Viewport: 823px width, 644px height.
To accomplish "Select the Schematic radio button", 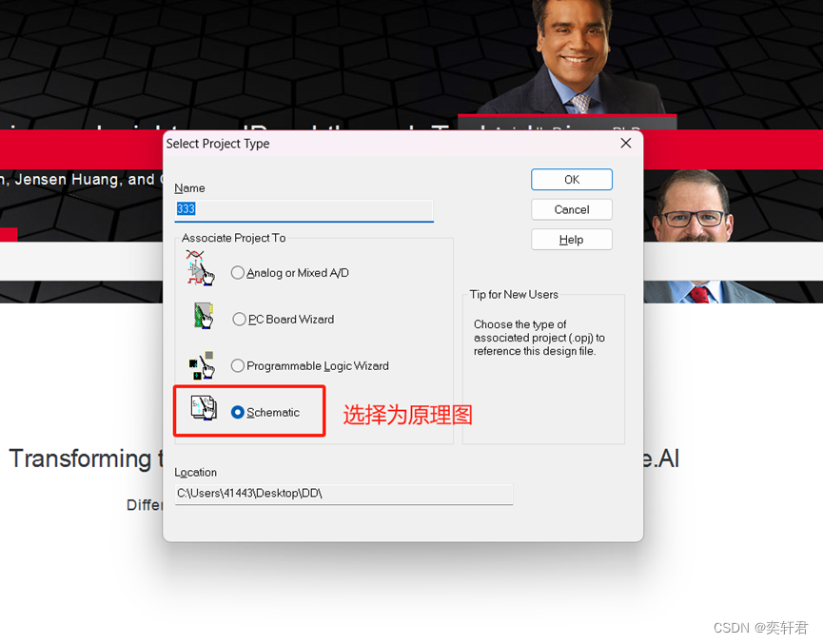I will tap(238, 412).
